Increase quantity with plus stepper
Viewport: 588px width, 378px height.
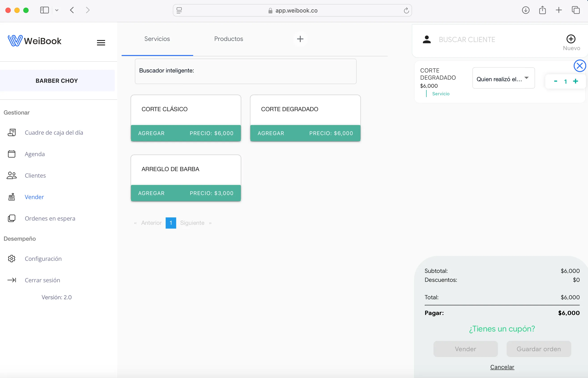575,81
